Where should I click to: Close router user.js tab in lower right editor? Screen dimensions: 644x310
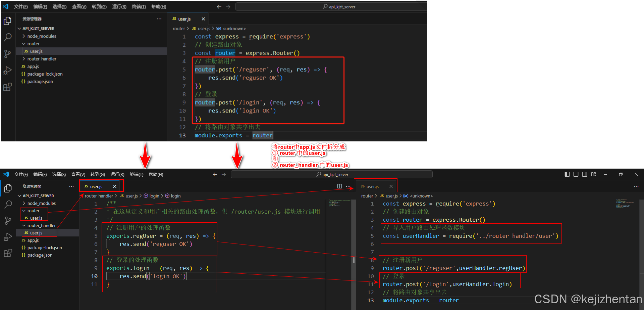pos(391,186)
